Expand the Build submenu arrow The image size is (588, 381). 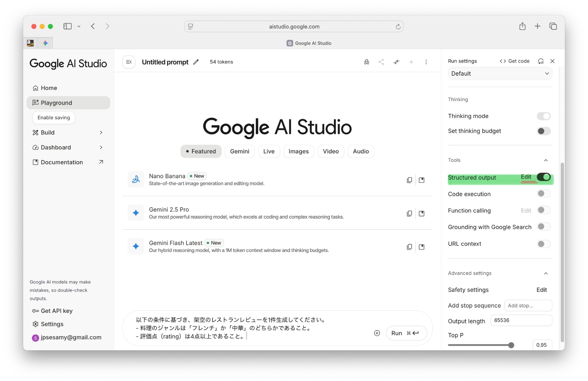(x=101, y=132)
